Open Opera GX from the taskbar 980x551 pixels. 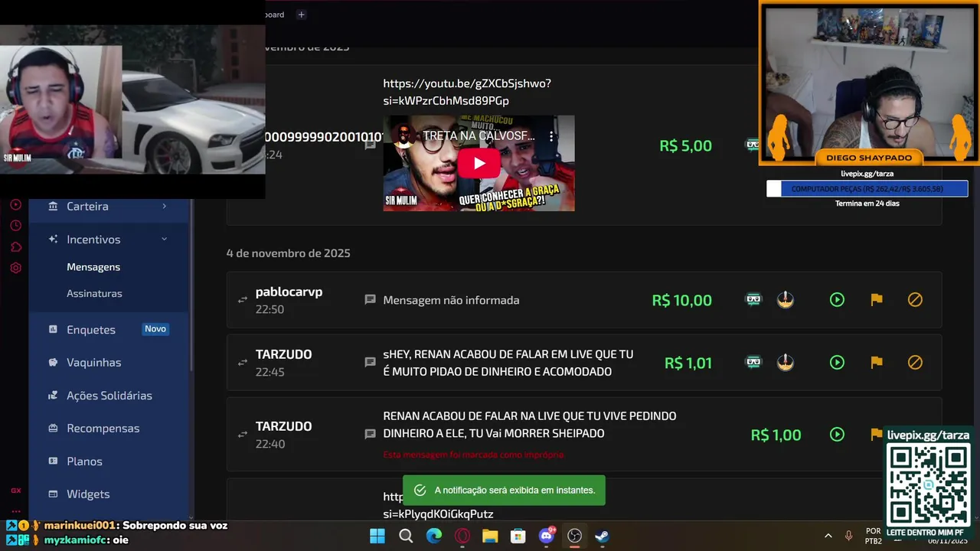(x=462, y=536)
